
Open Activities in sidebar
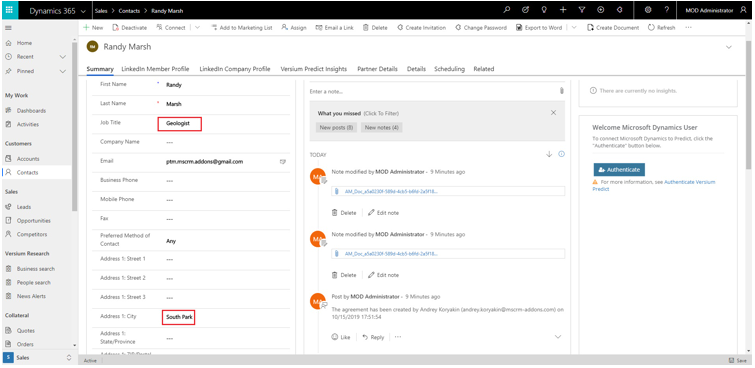pos(27,124)
